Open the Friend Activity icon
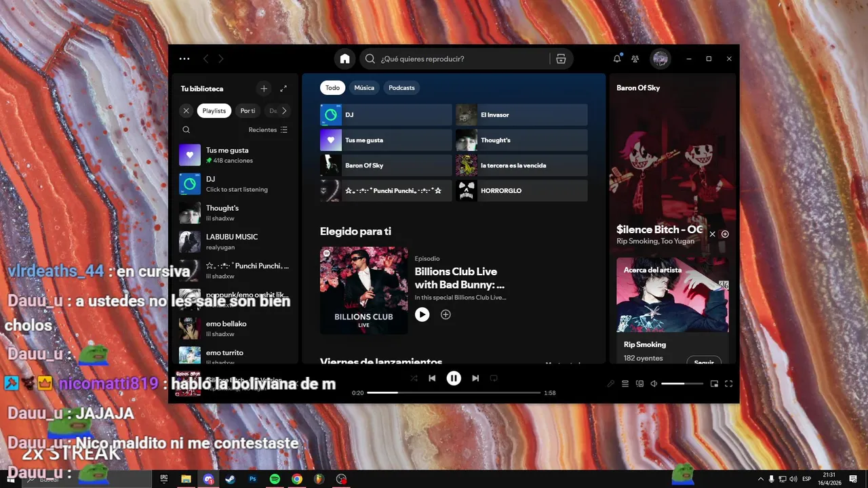 [635, 59]
